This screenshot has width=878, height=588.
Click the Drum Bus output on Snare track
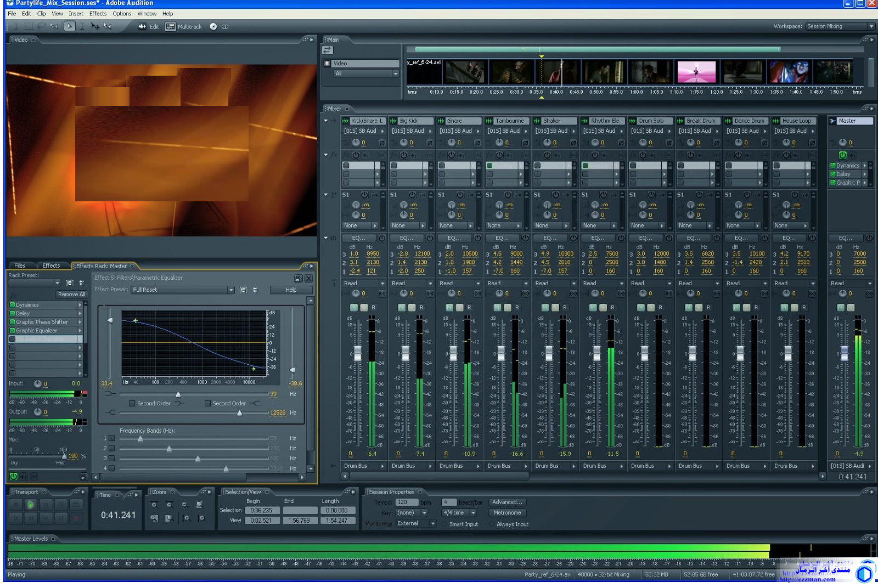tap(455, 466)
